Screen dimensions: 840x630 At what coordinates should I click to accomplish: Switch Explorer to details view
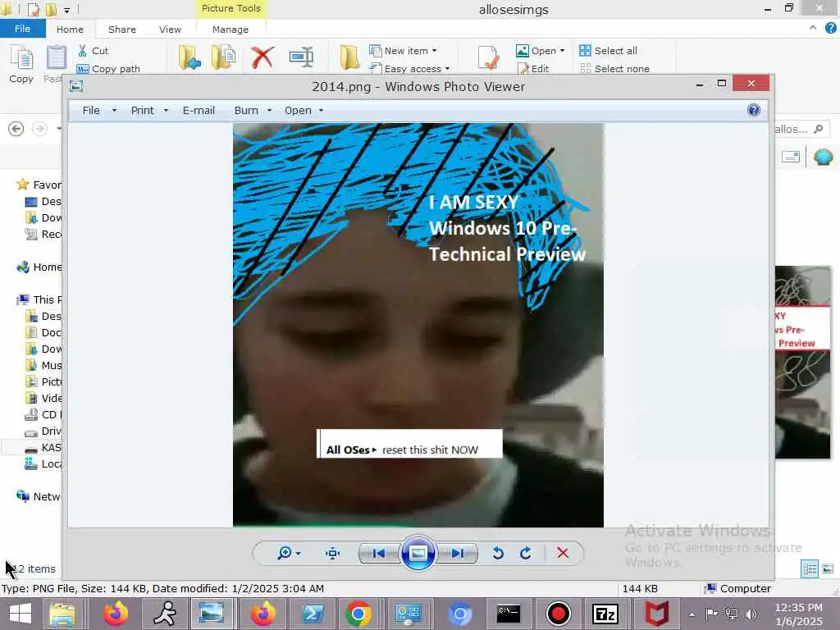(x=810, y=569)
